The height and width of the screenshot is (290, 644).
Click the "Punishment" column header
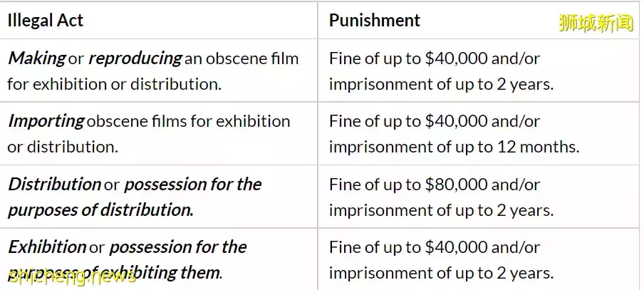[x=374, y=21]
